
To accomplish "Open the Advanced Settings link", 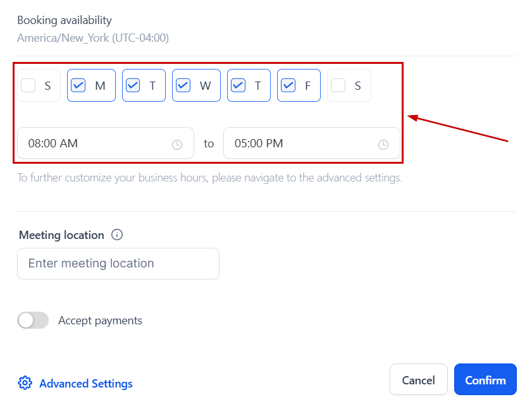I will 86,384.
